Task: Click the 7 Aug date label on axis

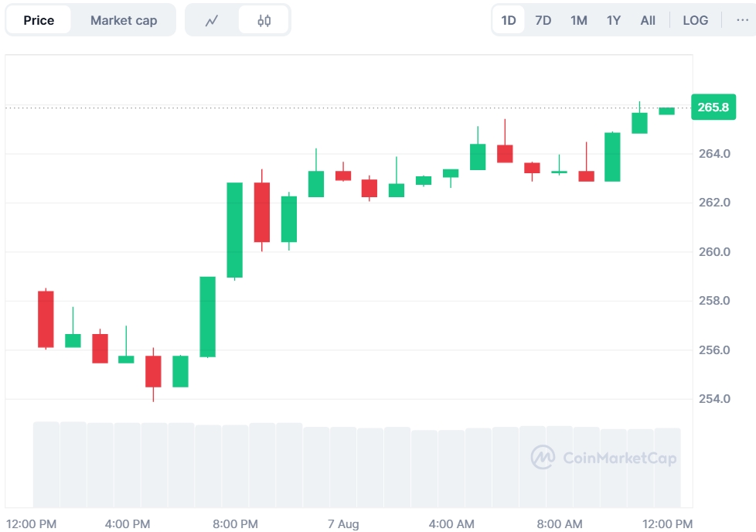Action: point(343,524)
